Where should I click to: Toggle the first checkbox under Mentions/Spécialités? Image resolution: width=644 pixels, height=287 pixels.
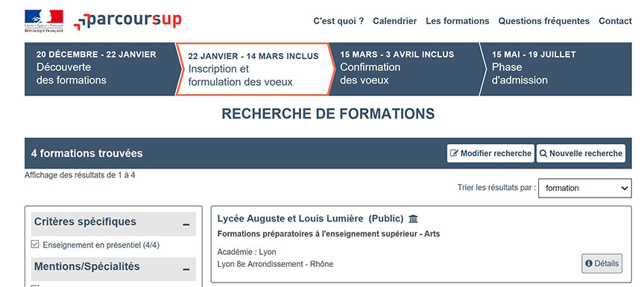pyautogui.click(x=35, y=286)
